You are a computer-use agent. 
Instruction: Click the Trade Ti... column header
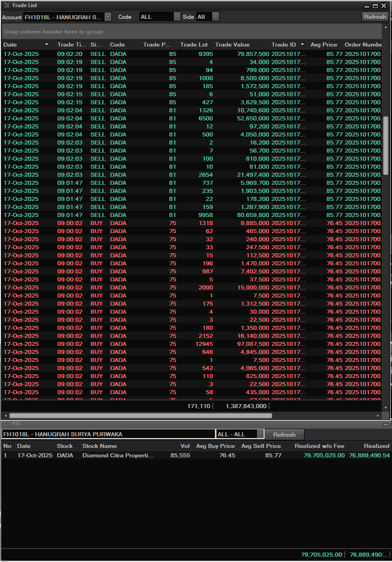pyautogui.click(x=72, y=45)
